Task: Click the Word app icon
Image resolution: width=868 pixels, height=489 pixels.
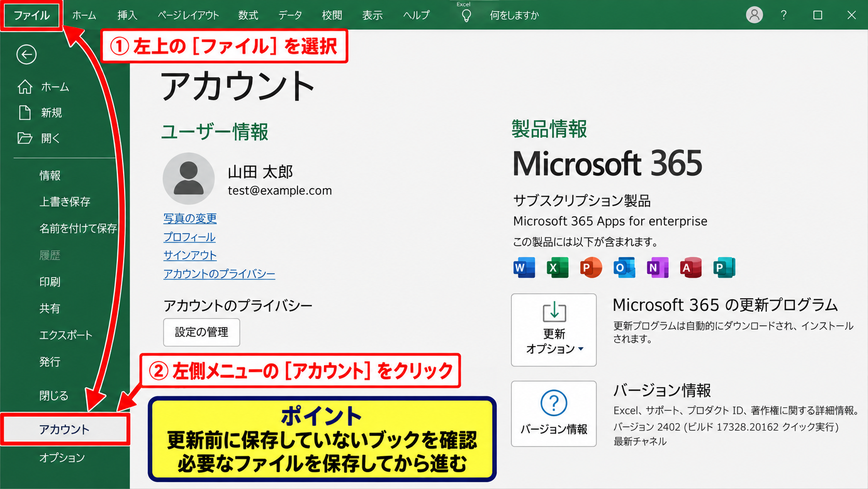Action: click(524, 268)
